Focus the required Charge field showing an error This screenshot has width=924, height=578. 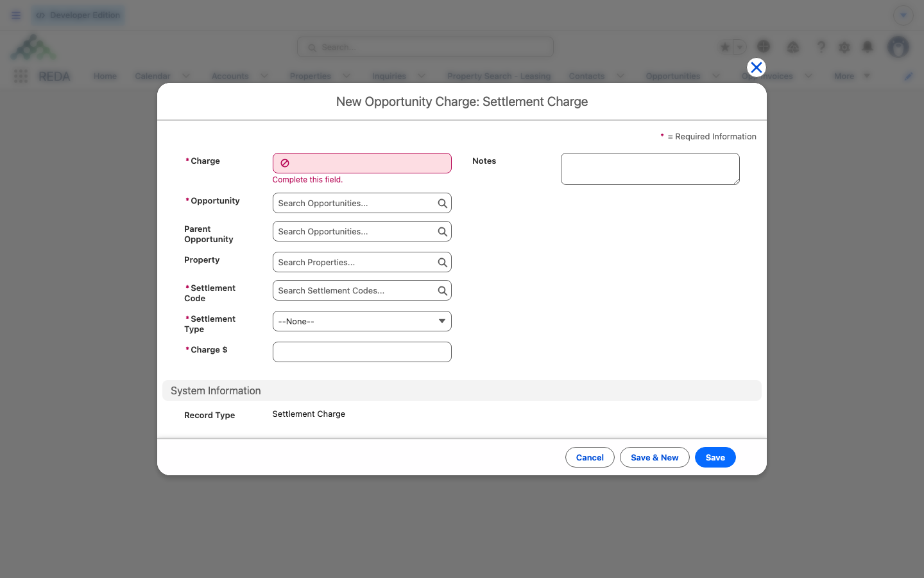coord(362,163)
